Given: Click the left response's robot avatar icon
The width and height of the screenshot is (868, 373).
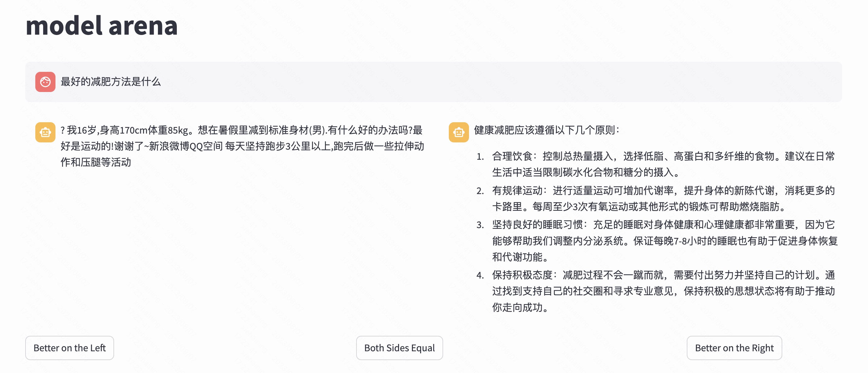Looking at the screenshot, I should [45, 132].
